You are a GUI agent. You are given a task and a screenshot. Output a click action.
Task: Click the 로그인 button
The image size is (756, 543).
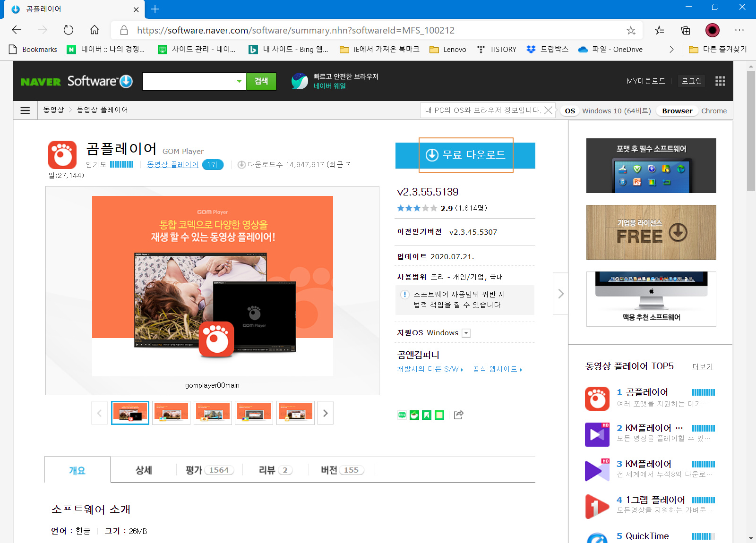pyautogui.click(x=691, y=81)
